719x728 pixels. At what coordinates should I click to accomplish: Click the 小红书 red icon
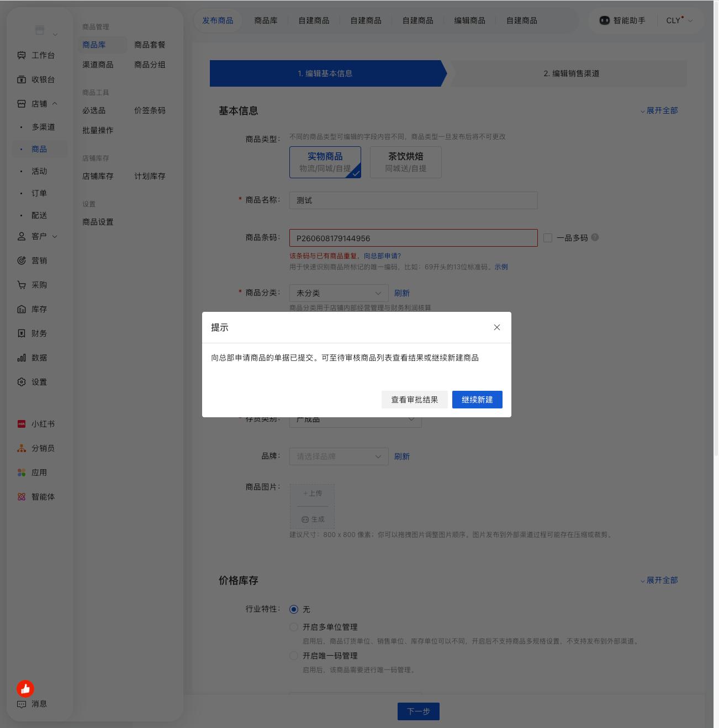point(22,424)
